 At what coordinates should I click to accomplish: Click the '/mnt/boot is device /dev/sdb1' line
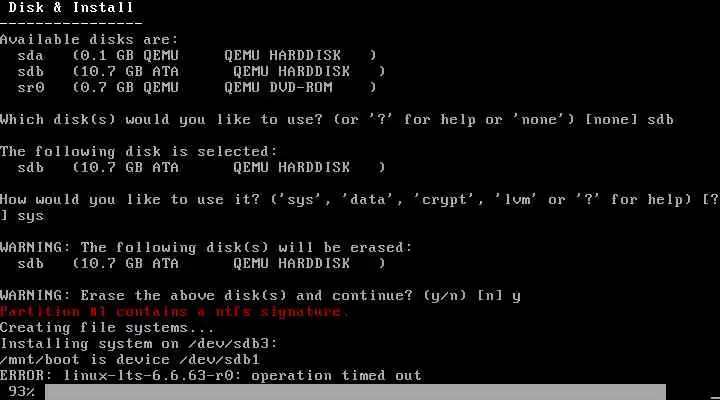pos(130,359)
